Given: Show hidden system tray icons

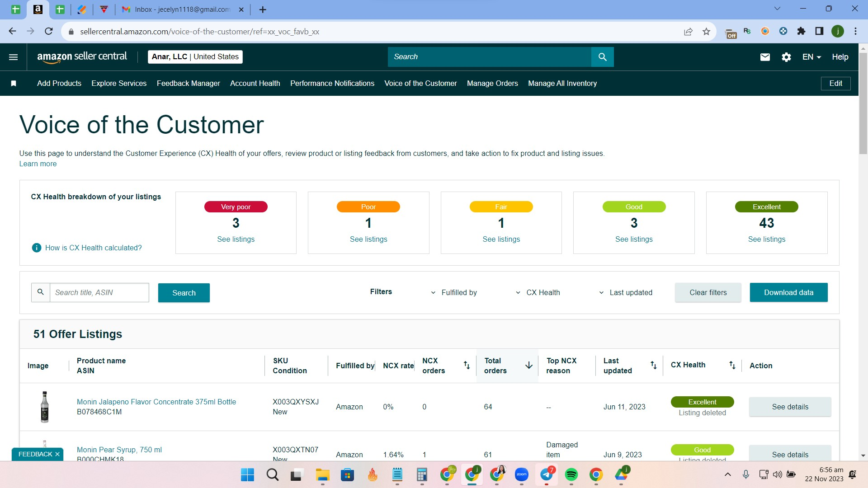Looking at the screenshot, I should 727,474.
